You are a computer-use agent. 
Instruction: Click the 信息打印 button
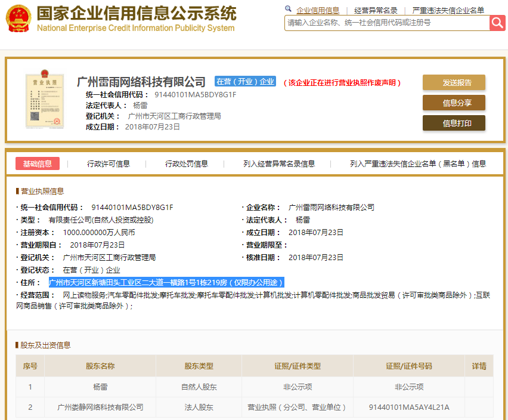coord(454,123)
